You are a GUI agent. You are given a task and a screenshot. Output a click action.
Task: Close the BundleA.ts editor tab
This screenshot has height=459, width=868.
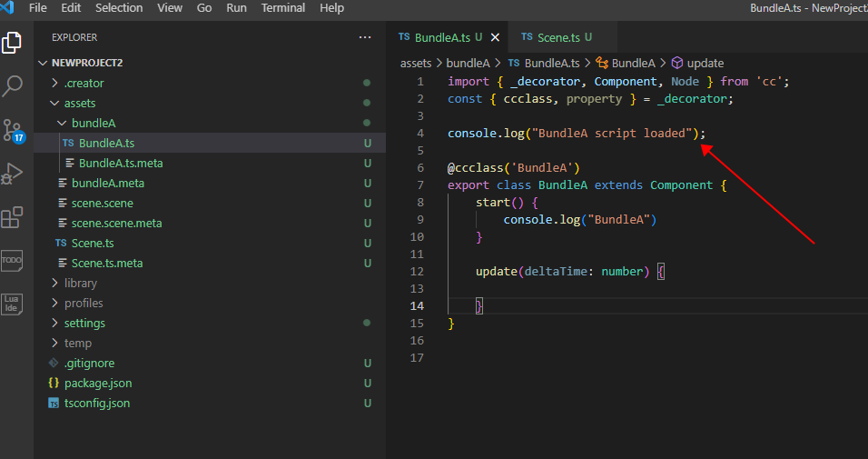495,37
